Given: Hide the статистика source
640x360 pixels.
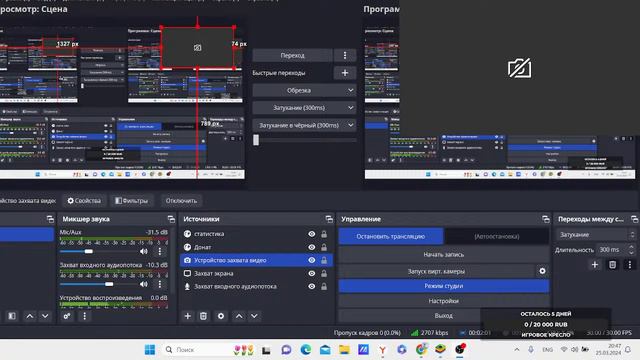Looking at the screenshot, I should (x=311, y=234).
